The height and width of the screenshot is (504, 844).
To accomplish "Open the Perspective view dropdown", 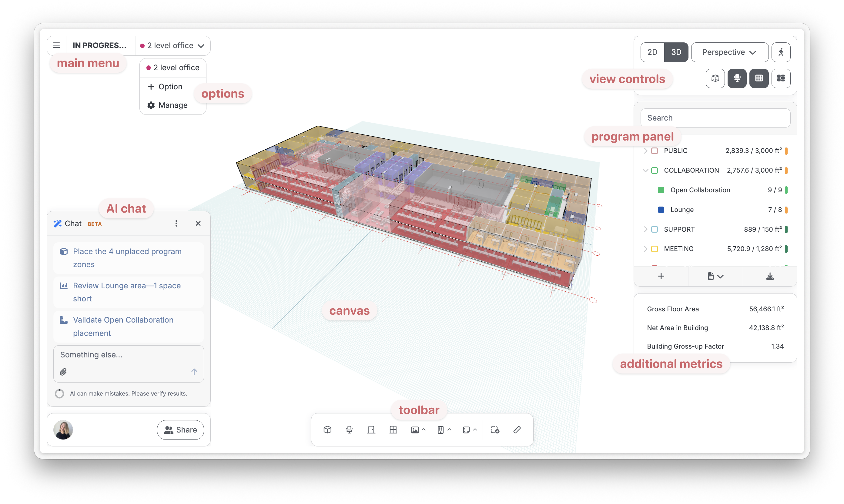I will click(729, 52).
